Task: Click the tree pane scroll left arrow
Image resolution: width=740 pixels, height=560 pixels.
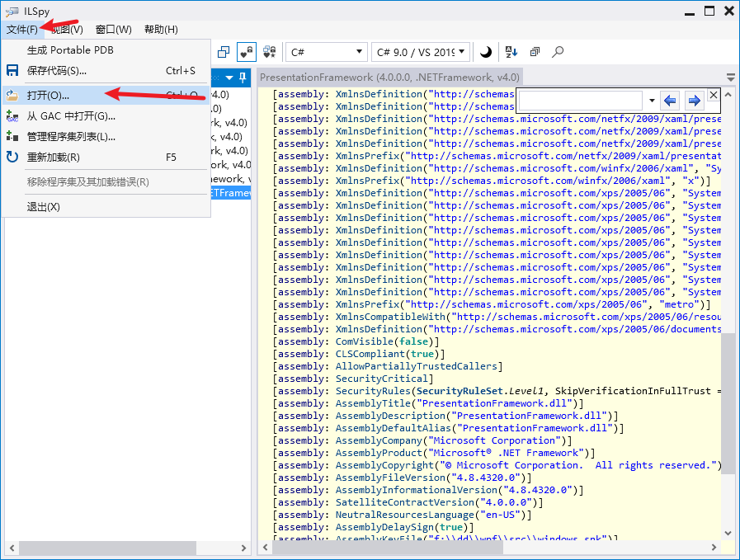Action: coord(12,548)
